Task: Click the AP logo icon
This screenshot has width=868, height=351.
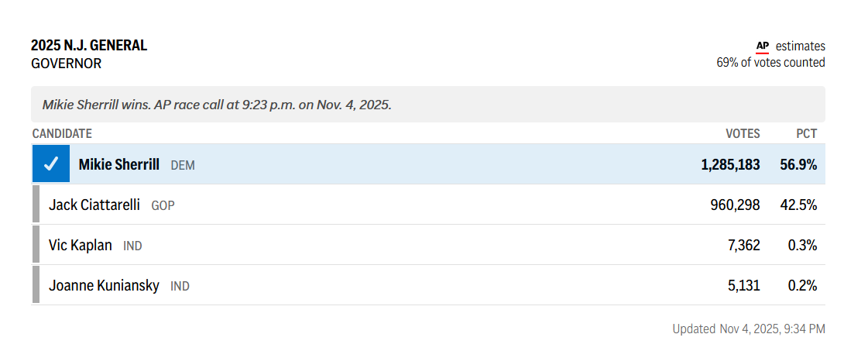Action: (762, 46)
